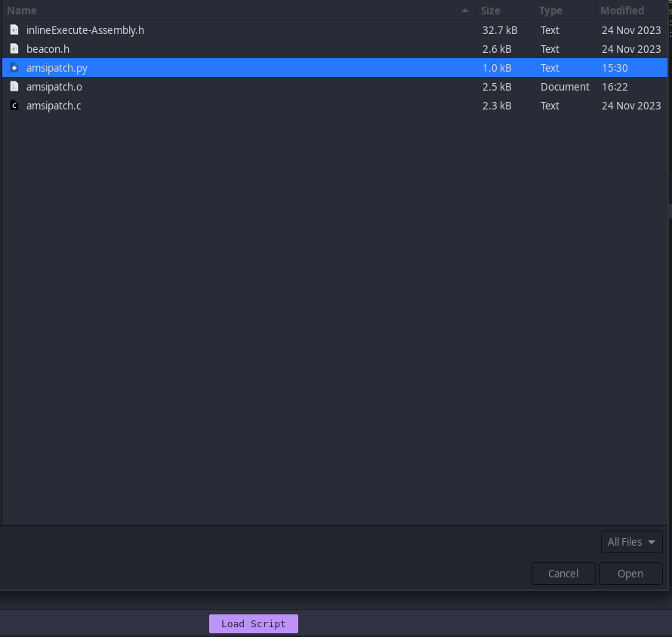Viewport: 672px width, 637px height.
Task: Click the file icon next to inlineExecute-Assembly.h
Action: coord(14,29)
